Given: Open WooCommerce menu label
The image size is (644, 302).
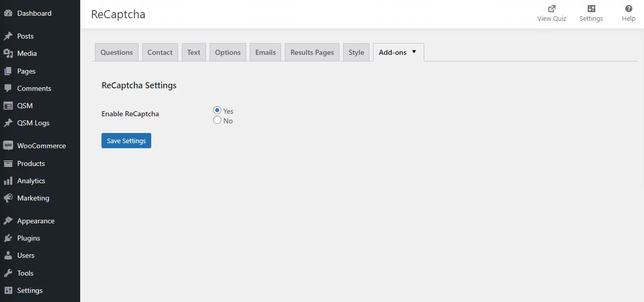Looking at the screenshot, I should coord(42,146).
